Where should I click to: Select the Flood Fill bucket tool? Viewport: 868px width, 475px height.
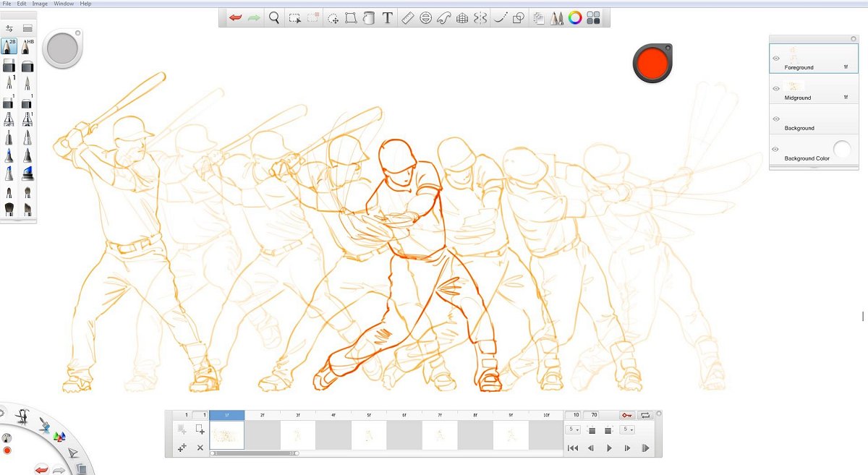pos(368,19)
